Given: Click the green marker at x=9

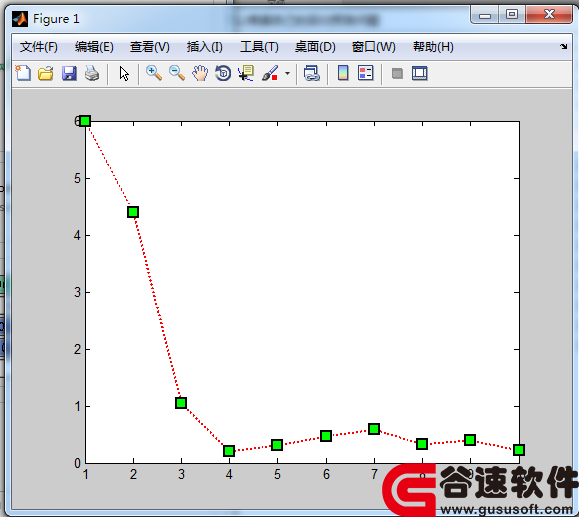Looking at the screenshot, I should point(470,440).
